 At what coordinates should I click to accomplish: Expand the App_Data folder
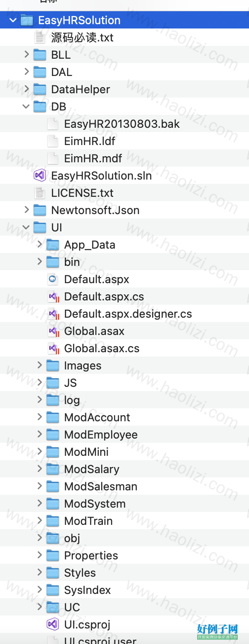(x=39, y=245)
